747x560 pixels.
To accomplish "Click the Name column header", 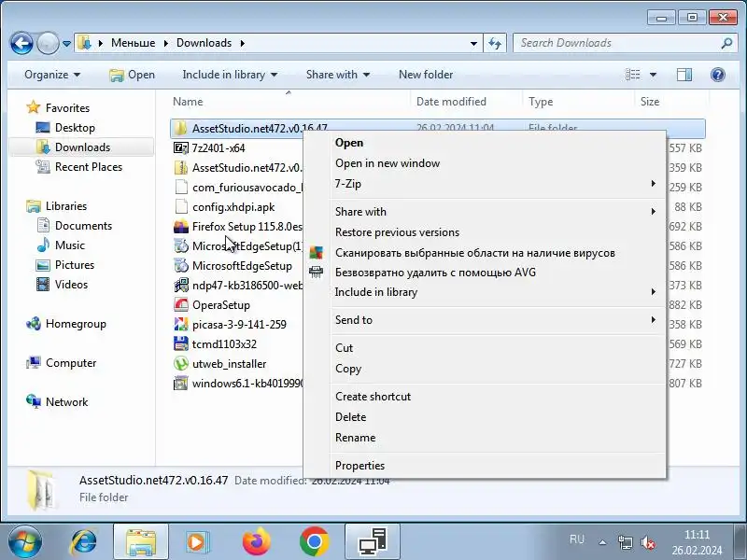I will [289, 102].
